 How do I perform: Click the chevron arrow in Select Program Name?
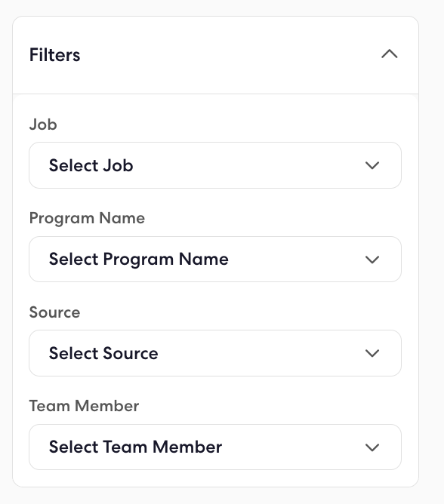click(372, 260)
